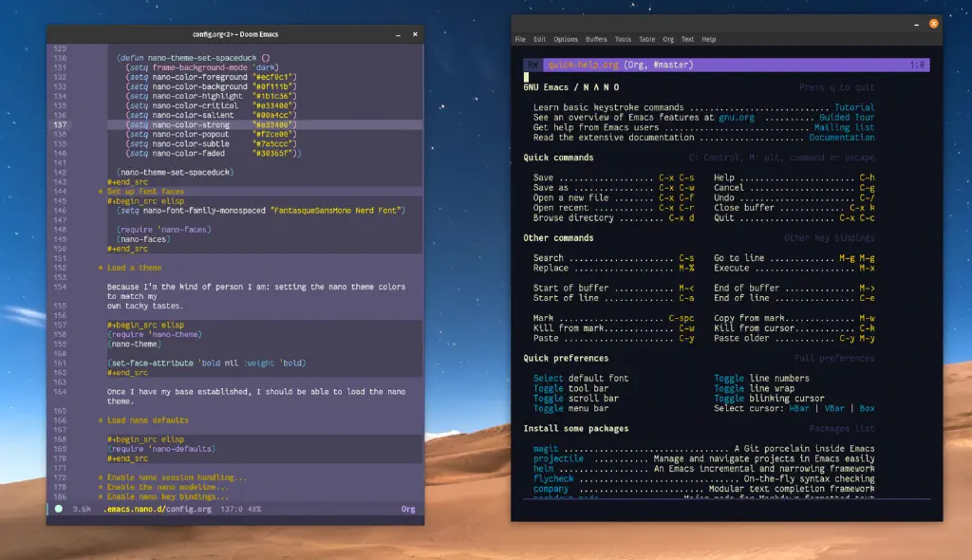Image resolution: width=972 pixels, height=560 pixels.
Task: Open the Guided Tour link
Action: 847,117
